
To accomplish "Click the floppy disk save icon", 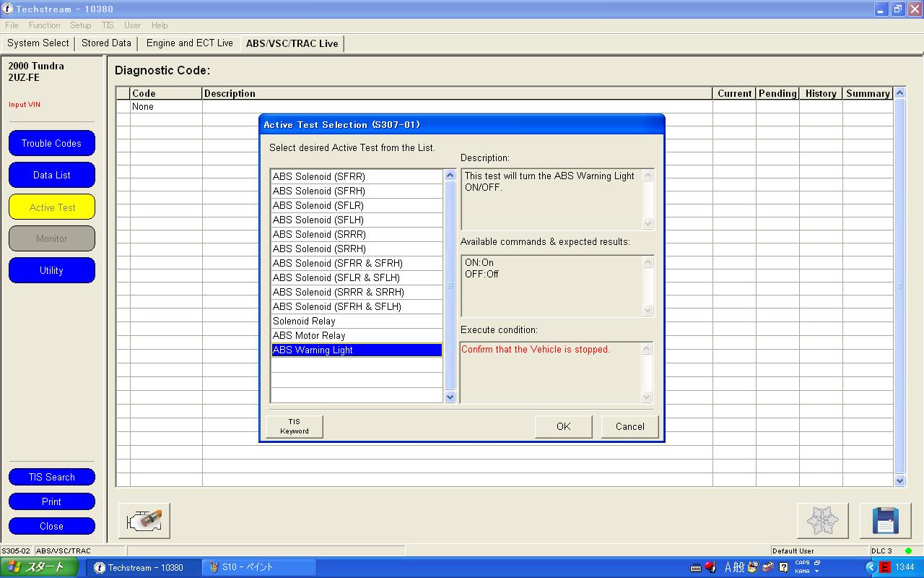I will [885, 521].
